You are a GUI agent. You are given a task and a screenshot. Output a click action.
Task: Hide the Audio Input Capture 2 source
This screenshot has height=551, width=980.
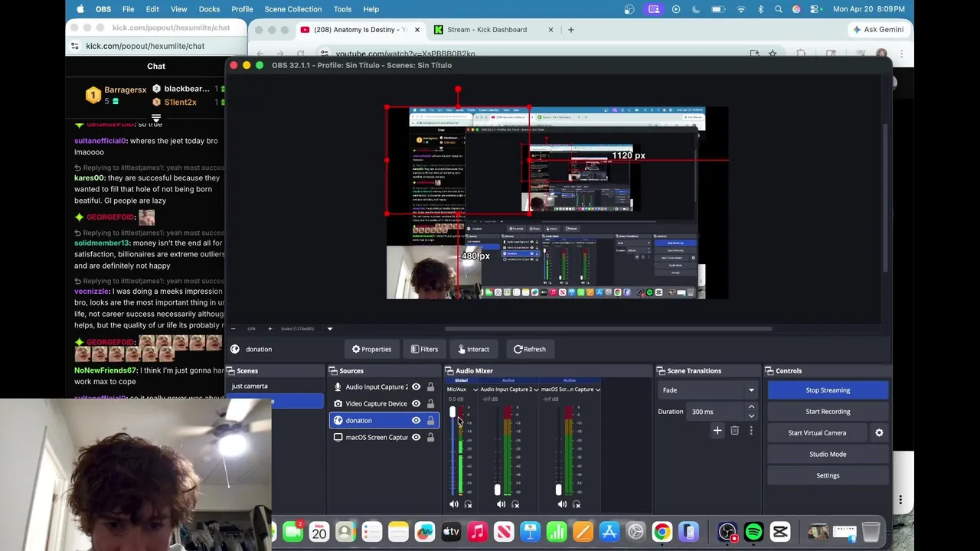(416, 387)
